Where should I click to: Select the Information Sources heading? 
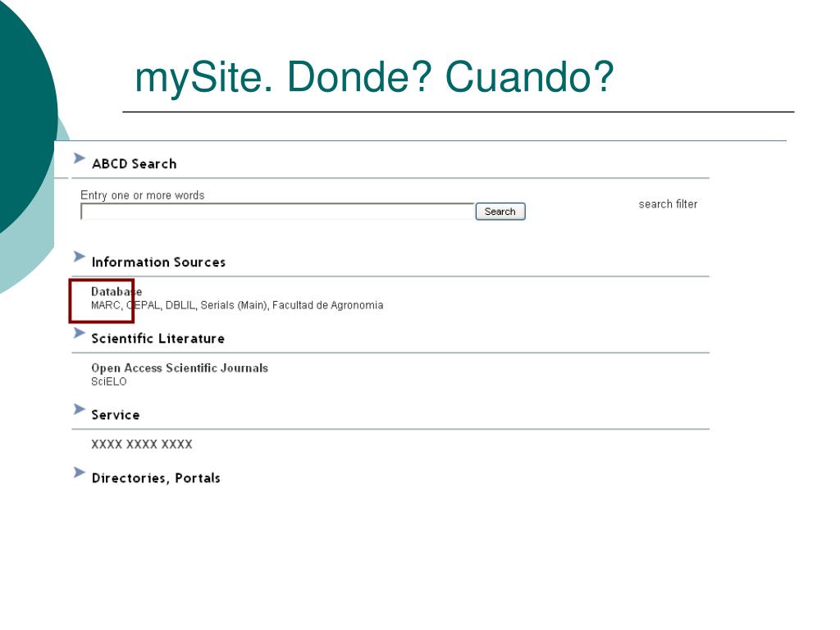[x=158, y=262]
